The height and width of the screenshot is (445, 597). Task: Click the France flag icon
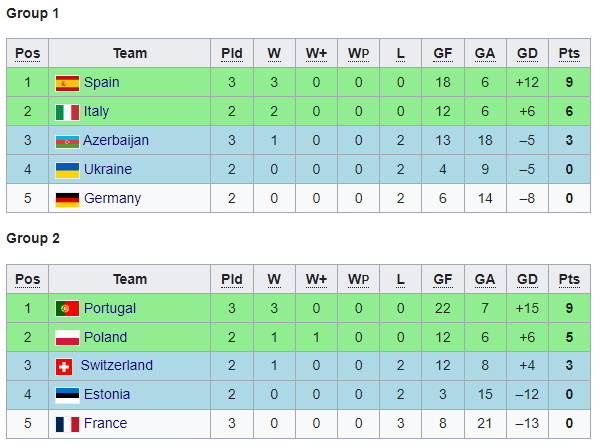tap(67, 424)
